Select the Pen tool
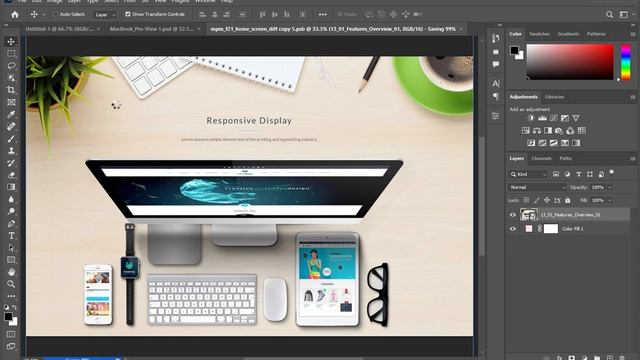640x360 pixels. click(11, 224)
